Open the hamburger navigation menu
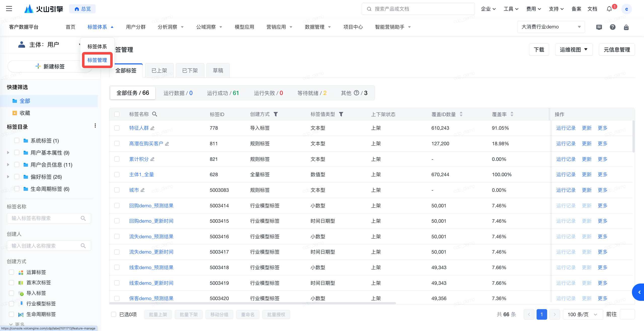Viewport: 644px width, 331px height. pyautogui.click(x=9, y=9)
